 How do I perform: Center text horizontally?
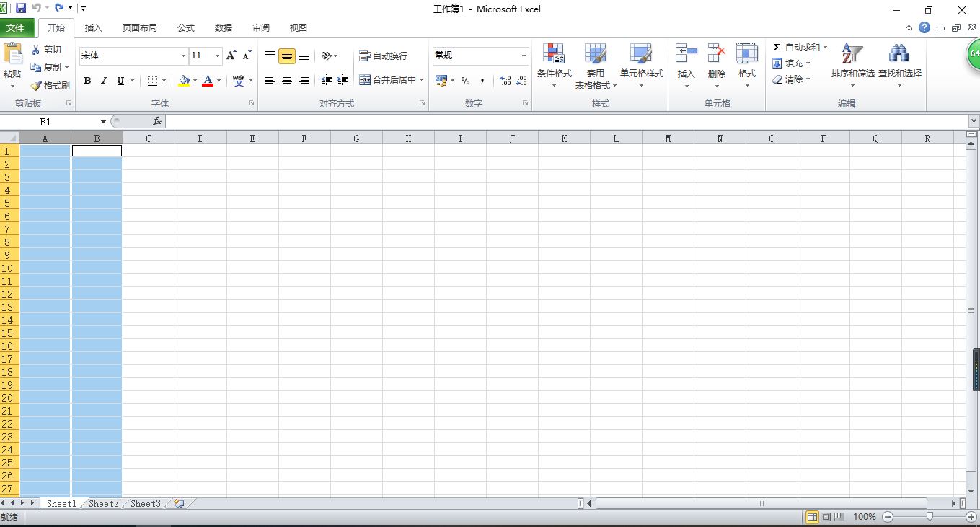[287, 80]
